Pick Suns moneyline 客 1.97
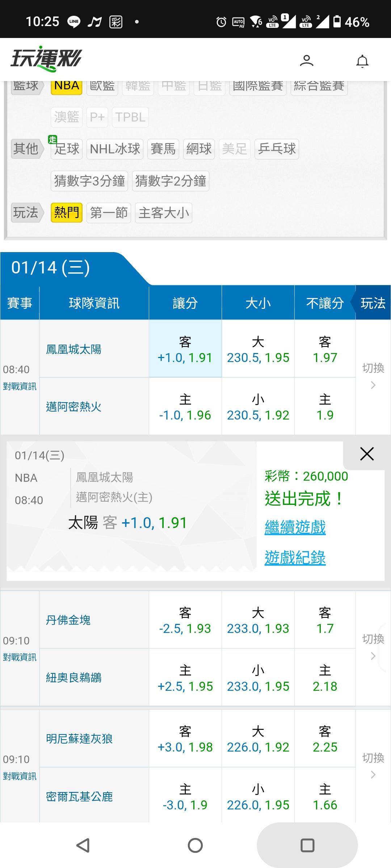 (325, 349)
